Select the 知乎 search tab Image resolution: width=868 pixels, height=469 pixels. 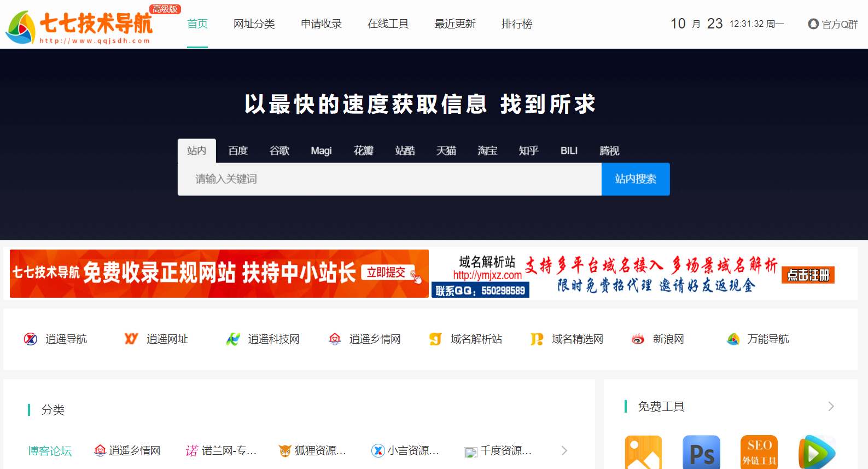(528, 150)
